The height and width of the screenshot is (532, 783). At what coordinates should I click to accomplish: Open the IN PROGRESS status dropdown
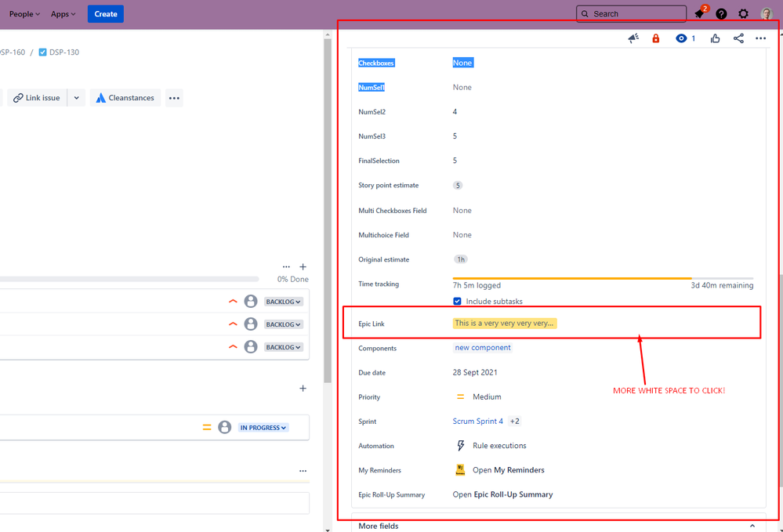coord(263,428)
